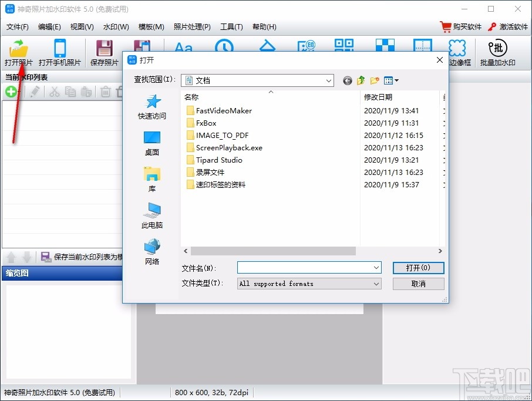Select Libraries (库) in sidebar

pyautogui.click(x=152, y=180)
